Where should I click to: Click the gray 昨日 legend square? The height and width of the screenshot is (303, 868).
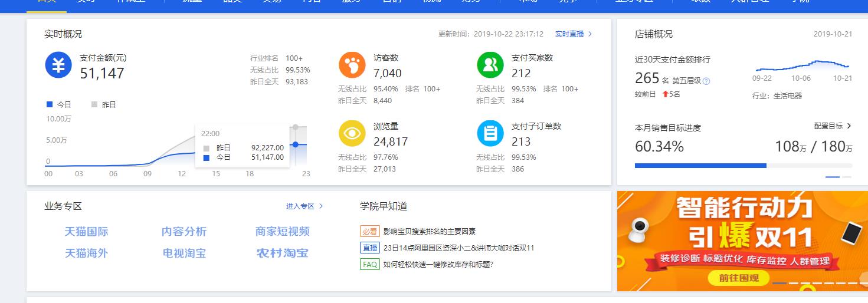point(94,104)
